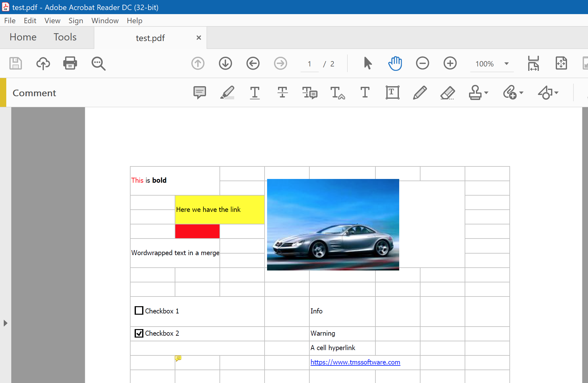Switch to the Tools tab

click(65, 37)
